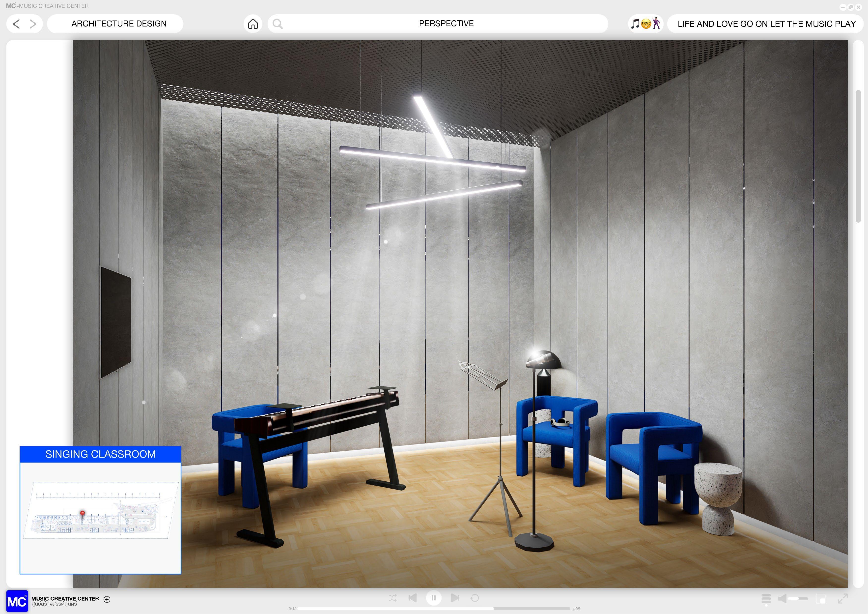Click the Perspective search field
The height and width of the screenshot is (614, 868).
446,24
